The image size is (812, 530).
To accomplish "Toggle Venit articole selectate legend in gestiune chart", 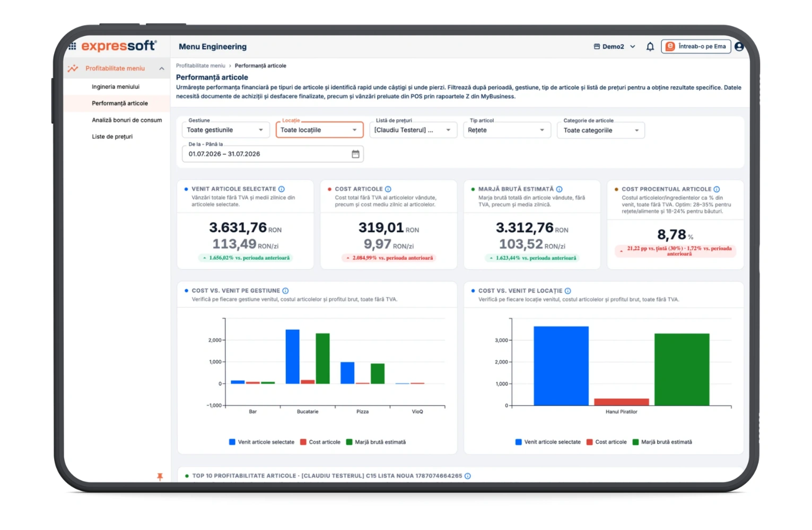I will point(261,442).
